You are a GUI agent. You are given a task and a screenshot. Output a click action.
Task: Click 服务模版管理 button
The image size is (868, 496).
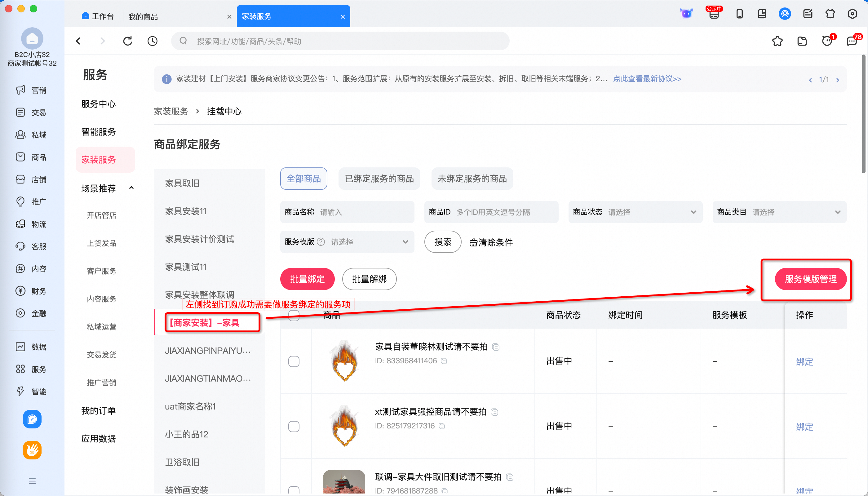811,279
